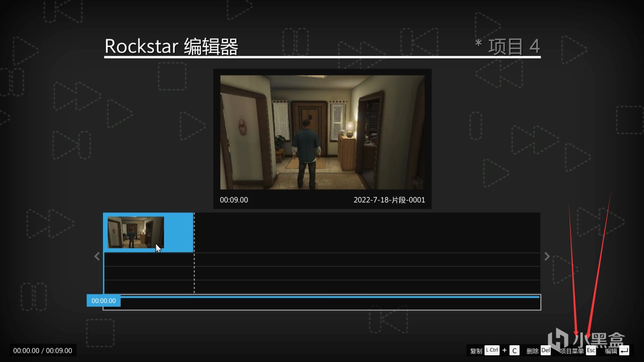Screen dimensions: 644x362
Task: Click the 00:00.00 playhead time marker
Action: [104, 301]
